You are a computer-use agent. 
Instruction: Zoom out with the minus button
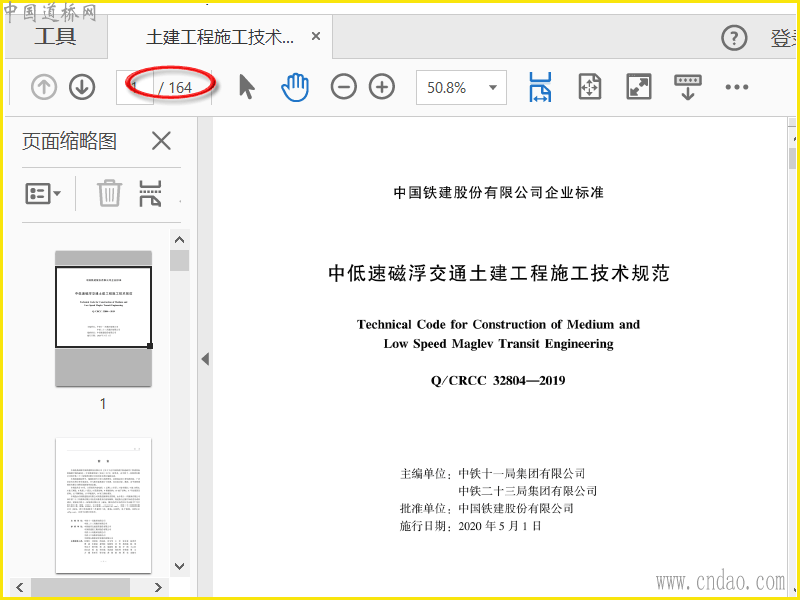(343, 87)
